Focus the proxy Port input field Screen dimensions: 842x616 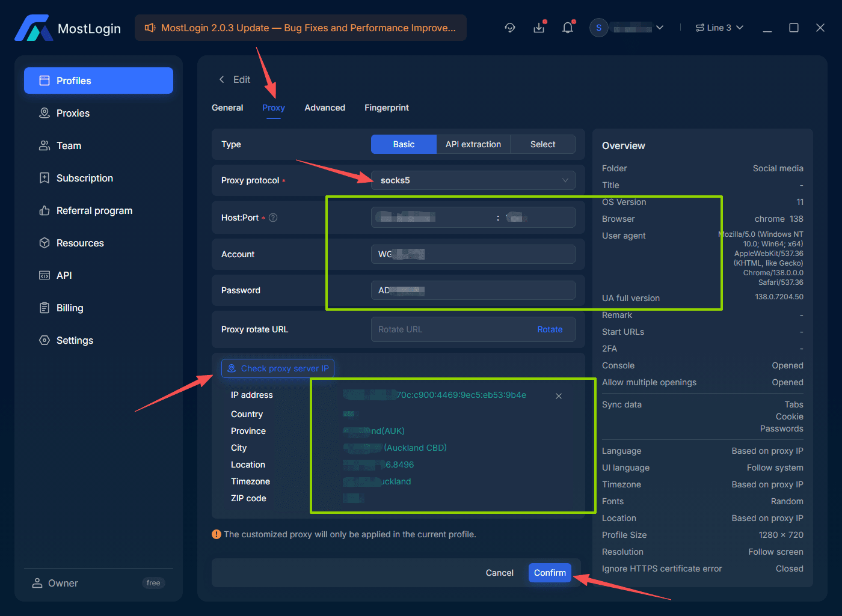[538, 218]
